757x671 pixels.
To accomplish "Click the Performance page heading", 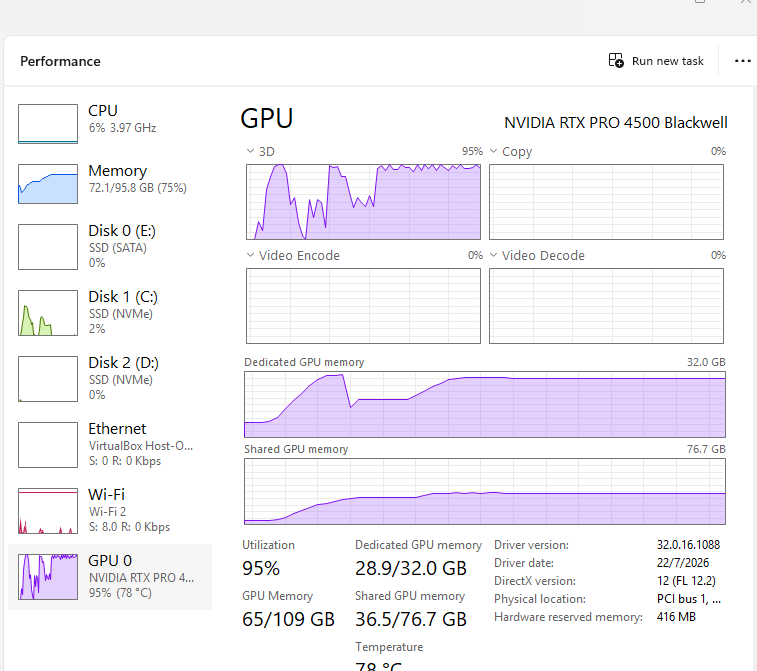I will [x=60, y=61].
